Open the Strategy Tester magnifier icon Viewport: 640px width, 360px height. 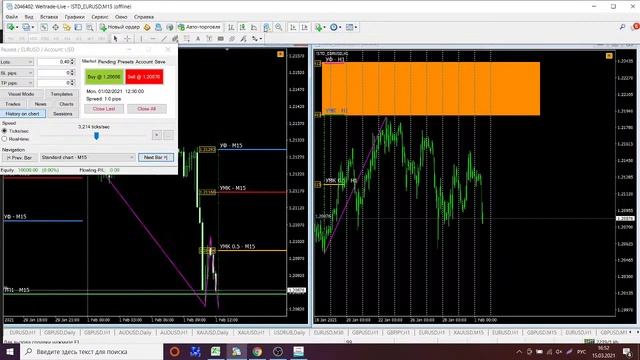(x=89, y=27)
